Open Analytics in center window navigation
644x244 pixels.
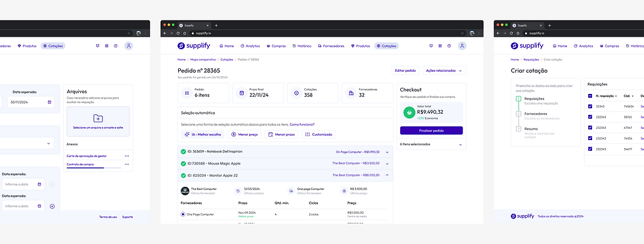click(x=250, y=46)
